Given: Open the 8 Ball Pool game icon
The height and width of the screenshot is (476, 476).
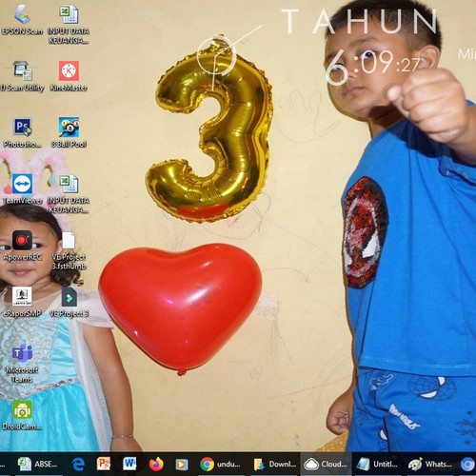Looking at the screenshot, I should point(69,132).
